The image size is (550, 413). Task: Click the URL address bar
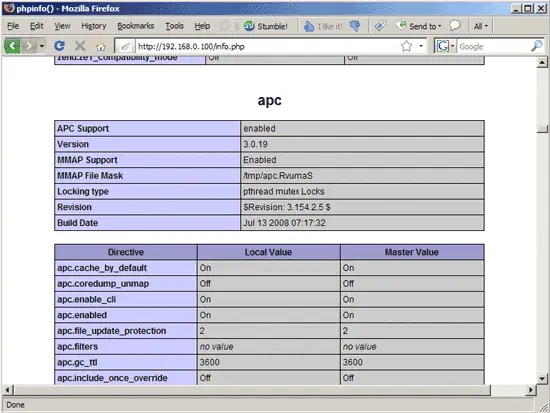point(267,46)
